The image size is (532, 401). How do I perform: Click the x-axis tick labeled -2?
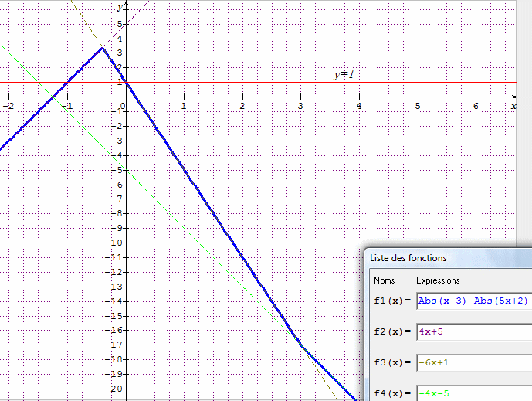tap(8, 106)
